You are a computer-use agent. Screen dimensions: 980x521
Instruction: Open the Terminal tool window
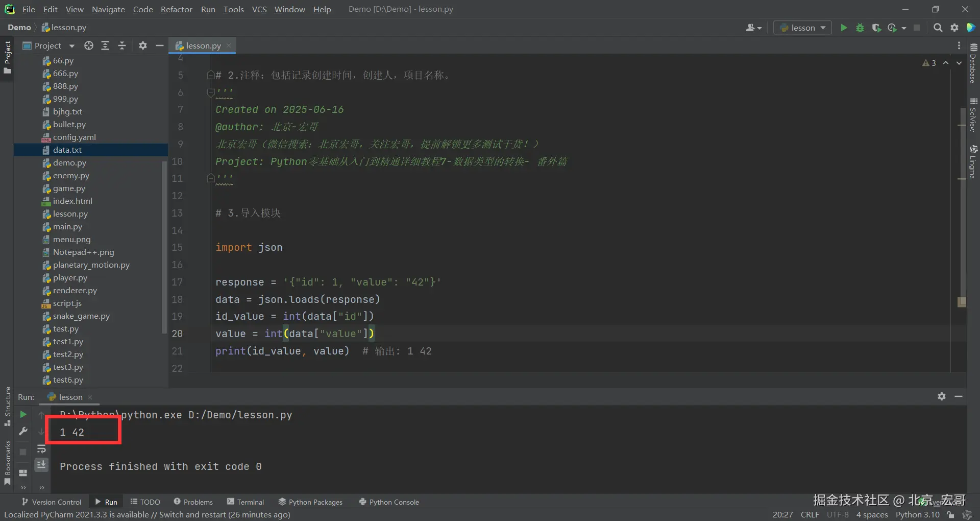click(246, 502)
